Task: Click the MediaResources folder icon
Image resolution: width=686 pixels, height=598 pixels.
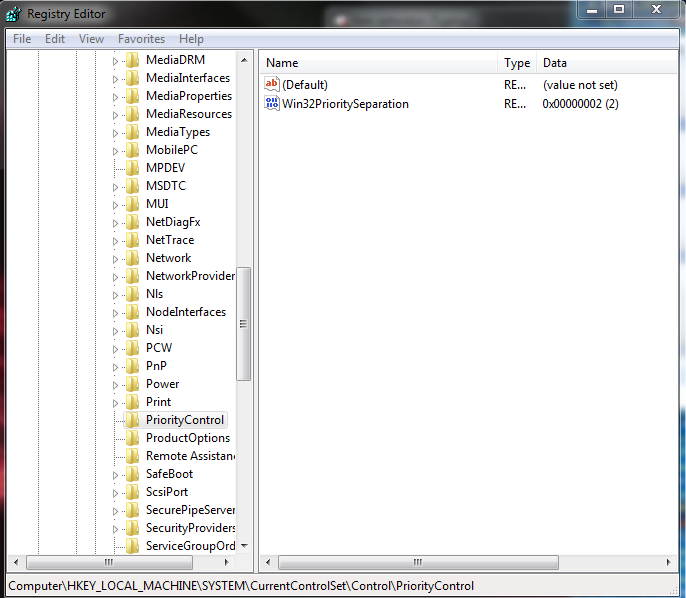Action: tap(132, 114)
